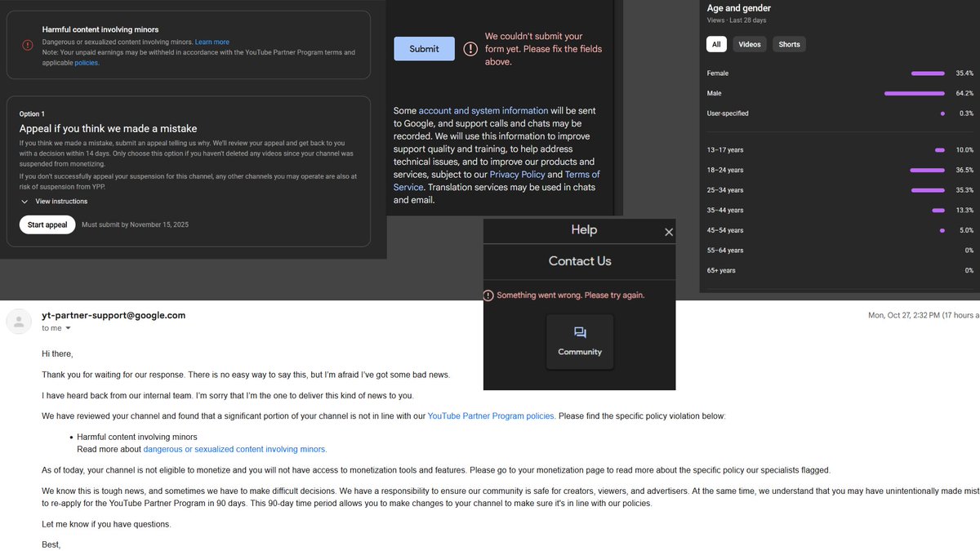Click the 45–54 years row label
Image resolution: width=980 pixels, height=551 pixels.
pyautogui.click(x=725, y=230)
